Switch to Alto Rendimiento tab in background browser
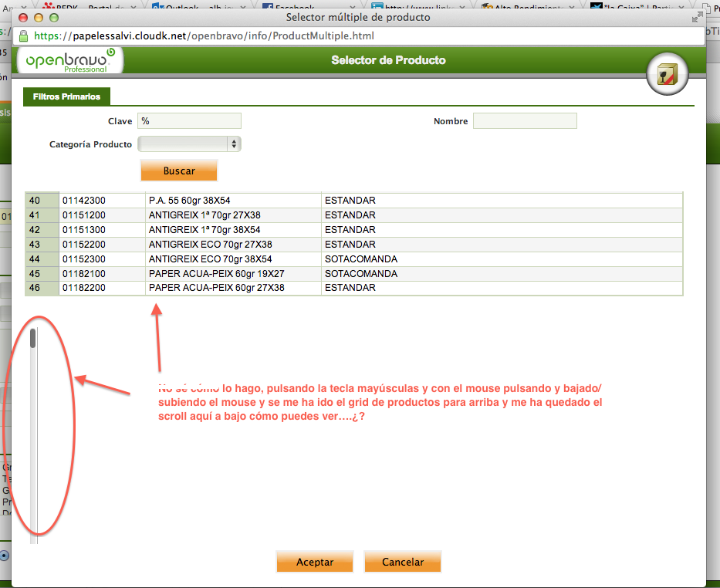The image size is (720, 588). pyautogui.click(x=528, y=6)
